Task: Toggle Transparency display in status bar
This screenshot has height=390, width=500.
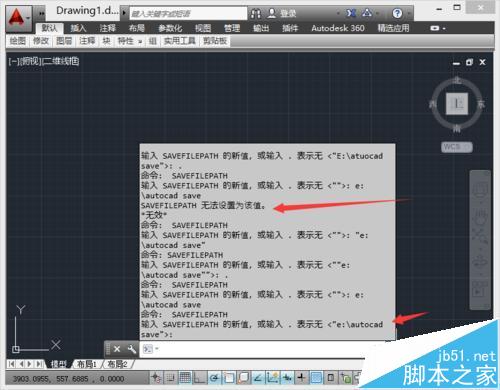Action: pos(316,378)
